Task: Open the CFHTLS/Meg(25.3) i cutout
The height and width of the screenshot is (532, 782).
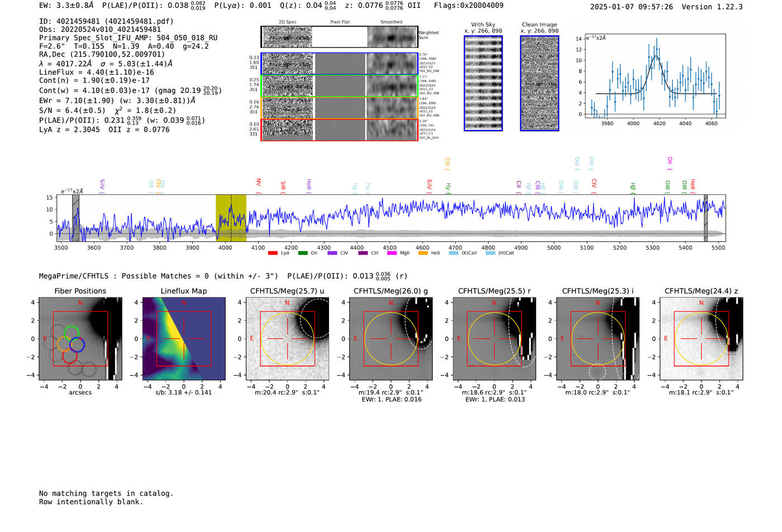Action: pos(598,339)
